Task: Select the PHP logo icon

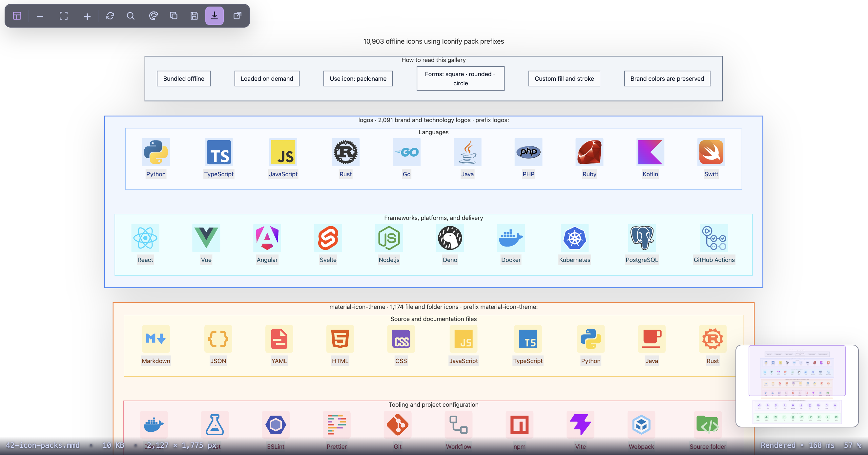Action: point(528,152)
